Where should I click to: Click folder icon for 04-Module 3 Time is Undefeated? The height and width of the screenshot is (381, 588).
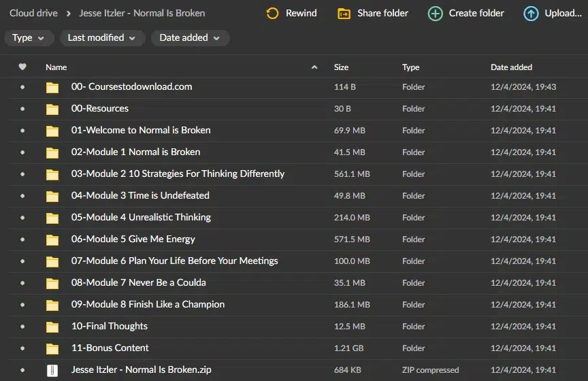coord(52,196)
